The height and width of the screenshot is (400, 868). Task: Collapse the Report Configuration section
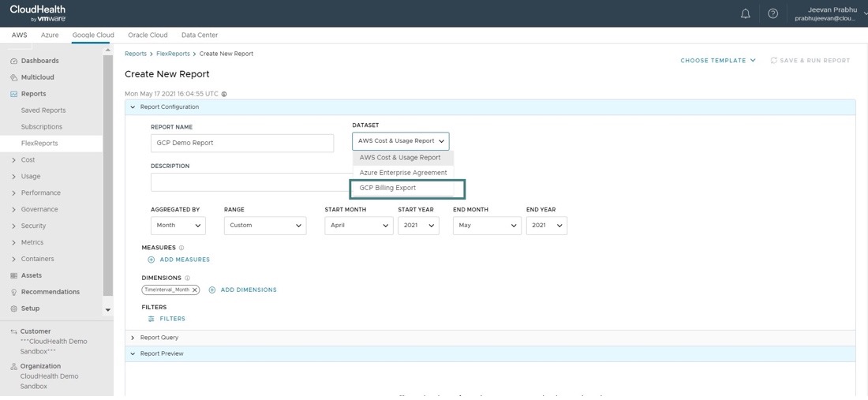coord(133,107)
